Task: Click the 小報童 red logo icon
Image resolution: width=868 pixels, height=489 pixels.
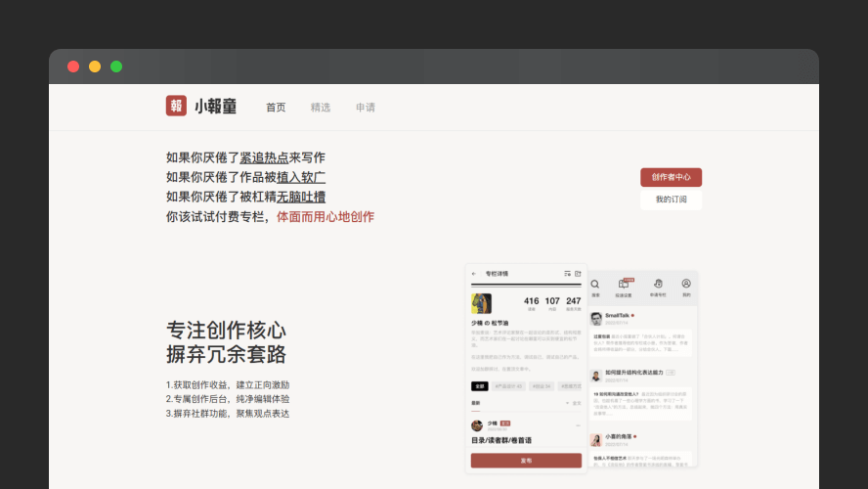Action: (x=176, y=107)
